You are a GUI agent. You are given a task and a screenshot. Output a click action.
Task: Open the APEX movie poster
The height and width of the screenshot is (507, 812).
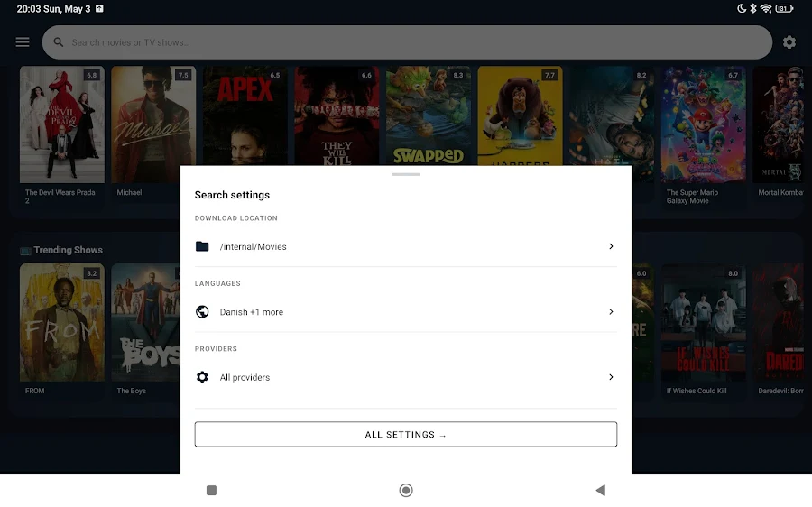tap(245, 115)
